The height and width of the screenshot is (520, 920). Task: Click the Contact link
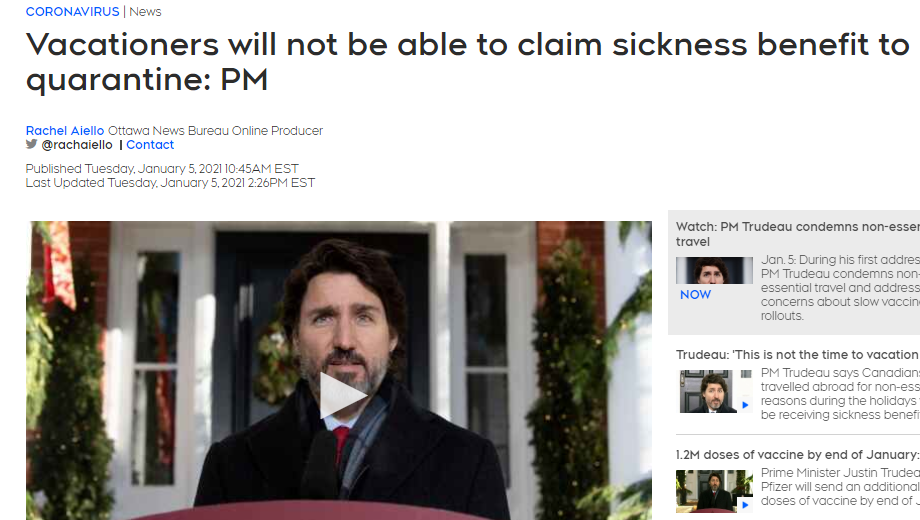coord(150,145)
